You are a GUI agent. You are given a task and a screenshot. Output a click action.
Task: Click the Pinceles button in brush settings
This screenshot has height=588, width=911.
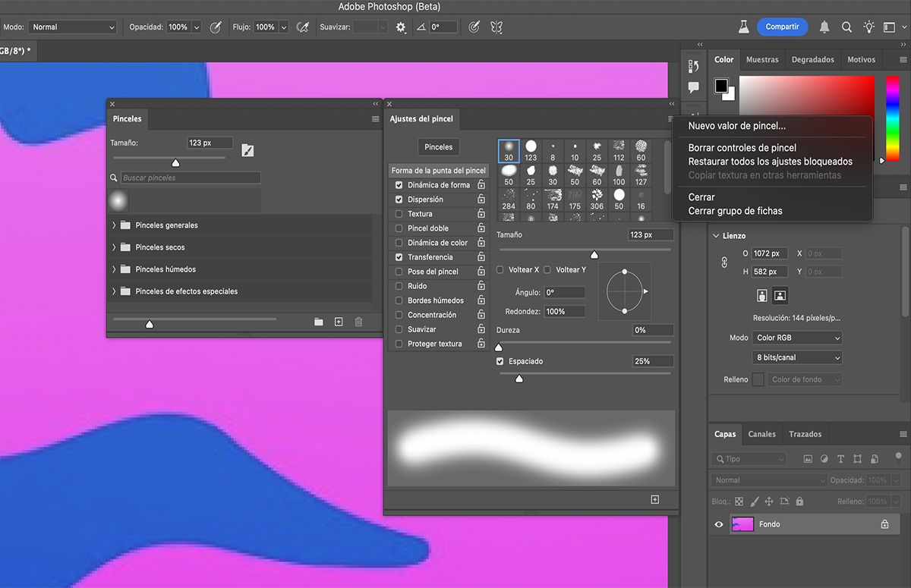coord(438,147)
